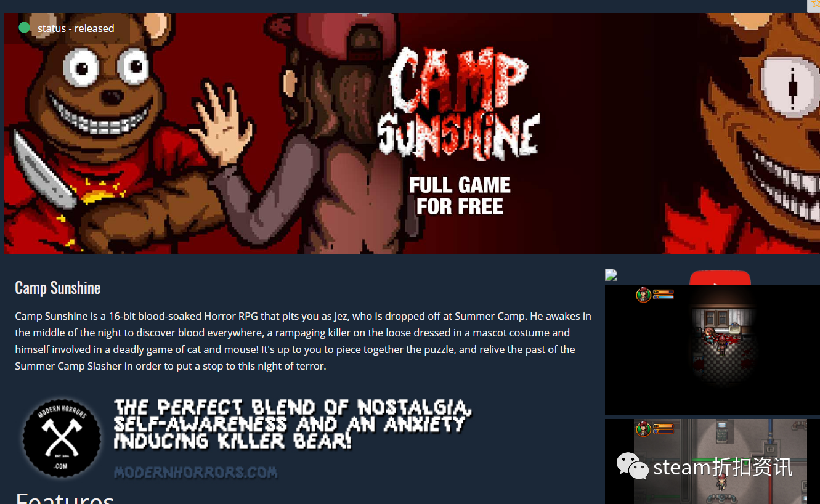Open the modernhorrors.com link
The image size is (820, 504).
195,473
